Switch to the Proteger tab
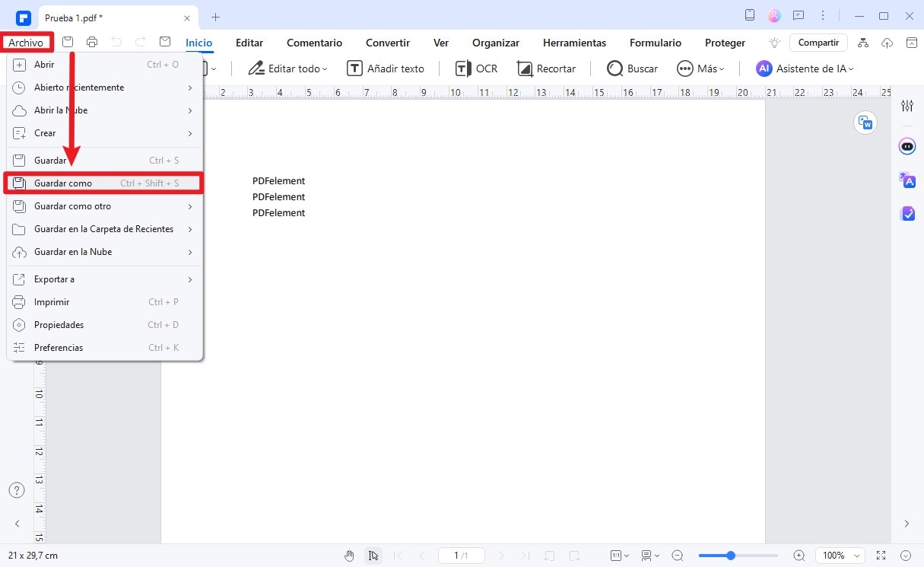The image size is (924, 567). point(725,43)
